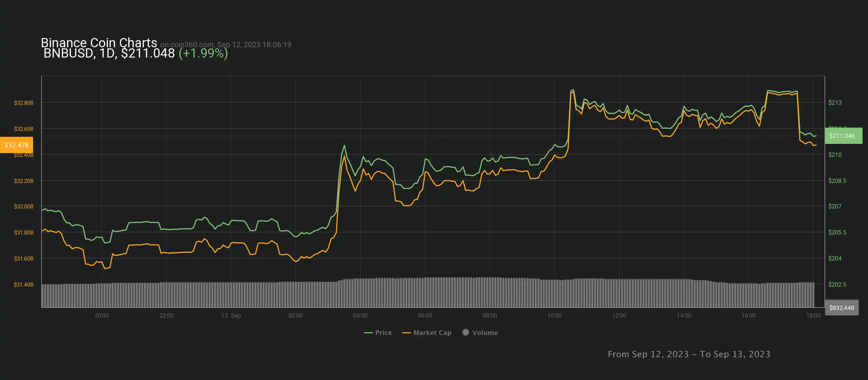
Task: Click the 04:00 time axis label
Action: (360, 315)
